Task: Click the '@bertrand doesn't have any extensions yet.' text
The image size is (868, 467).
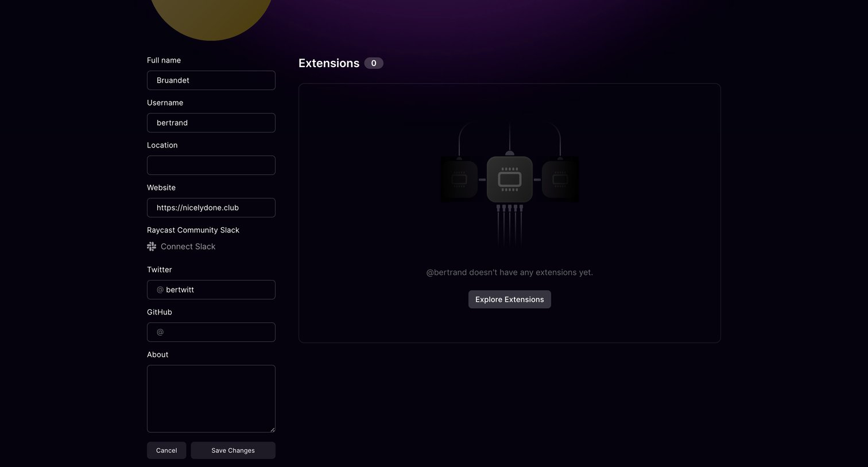Action: point(510,273)
